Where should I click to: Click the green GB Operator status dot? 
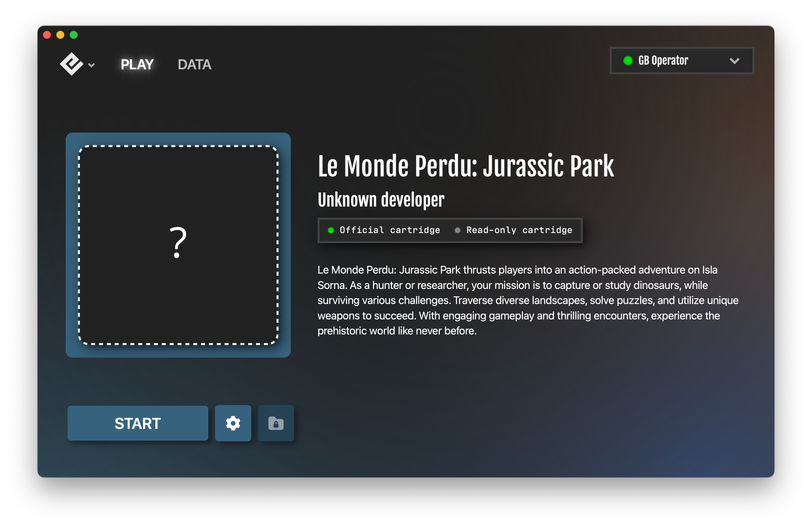click(x=628, y=61)
